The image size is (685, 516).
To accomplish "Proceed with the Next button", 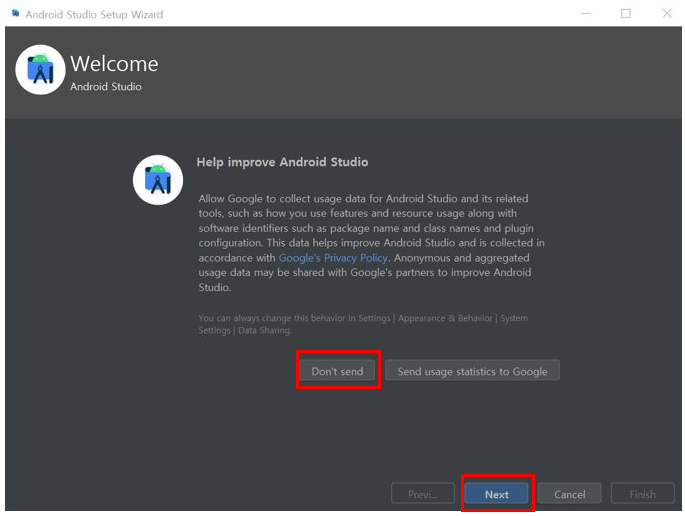I will (x=496, y=494).
